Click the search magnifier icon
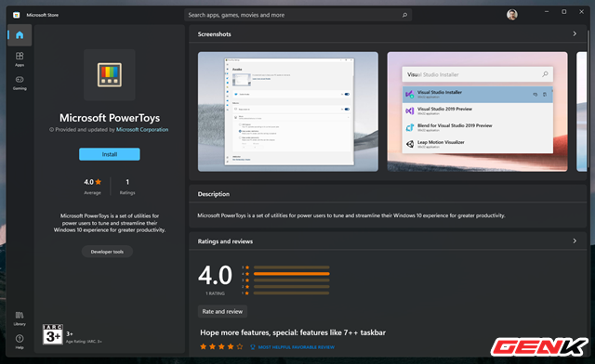The image size is (595, 364). coord(404,15)
